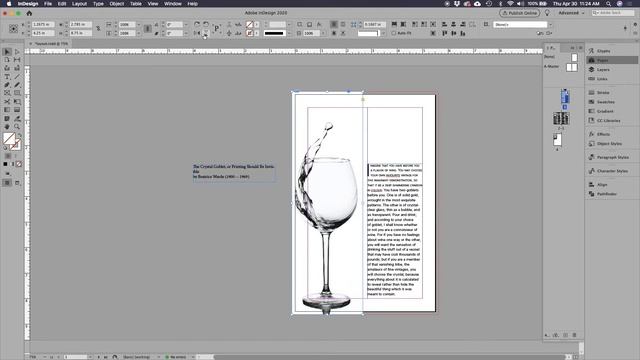Expand the object style dropdown in Control panel
The height and width of the screenshot is (360, 640).
pos(550,24)
